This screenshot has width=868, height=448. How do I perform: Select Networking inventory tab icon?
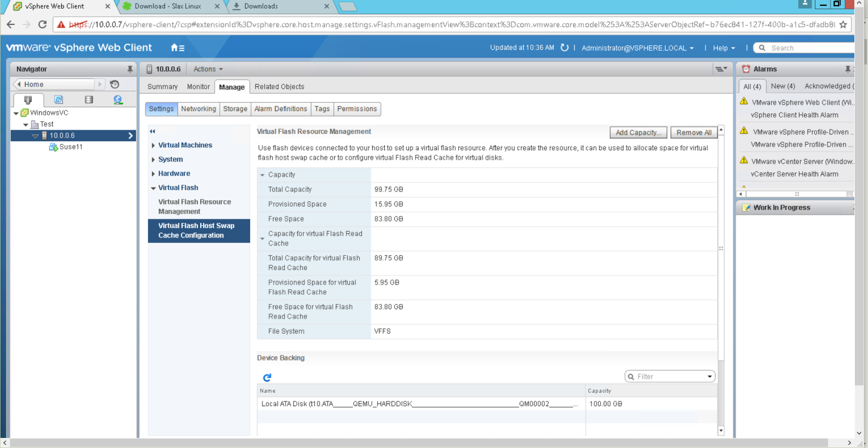(118, 100)
